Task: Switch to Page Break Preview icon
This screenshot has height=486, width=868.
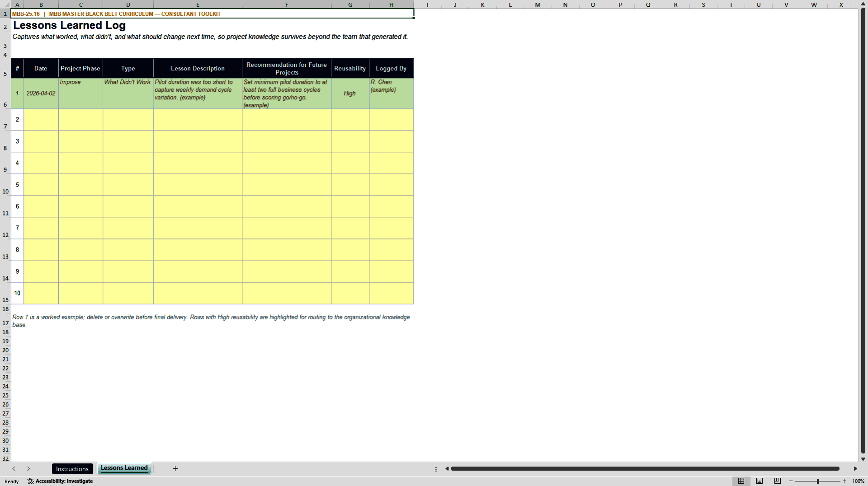Action: click(x=778, y=481)
